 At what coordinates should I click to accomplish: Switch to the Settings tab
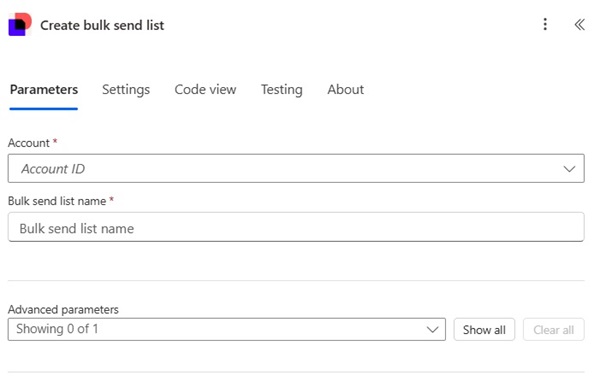coord(126,90)
